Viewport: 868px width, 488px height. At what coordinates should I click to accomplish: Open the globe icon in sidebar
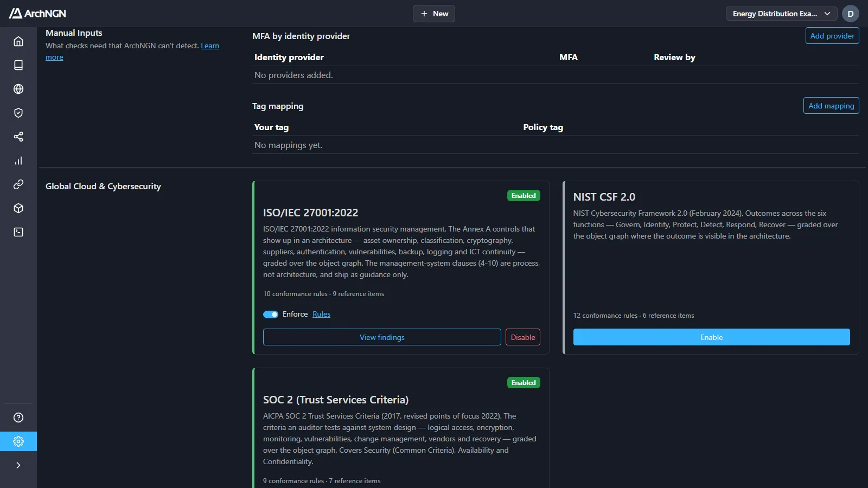(x=18, y=89)
